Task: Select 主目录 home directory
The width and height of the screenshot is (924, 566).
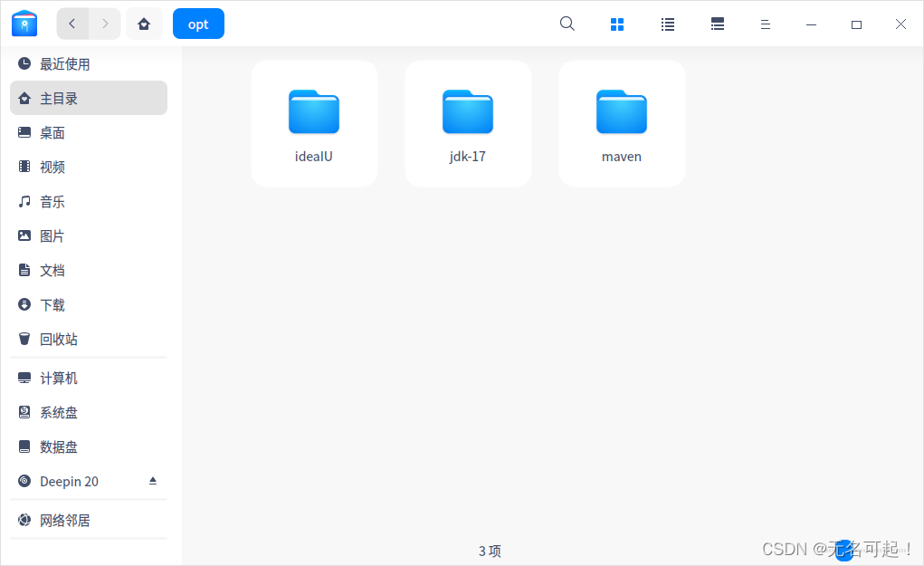Action: (x=89, y=98)
